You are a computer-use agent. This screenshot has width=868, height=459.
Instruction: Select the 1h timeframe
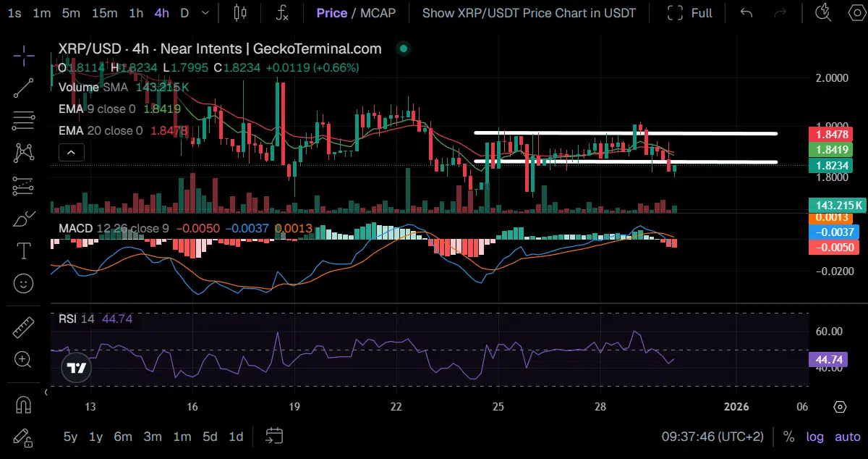click(135, 13)
